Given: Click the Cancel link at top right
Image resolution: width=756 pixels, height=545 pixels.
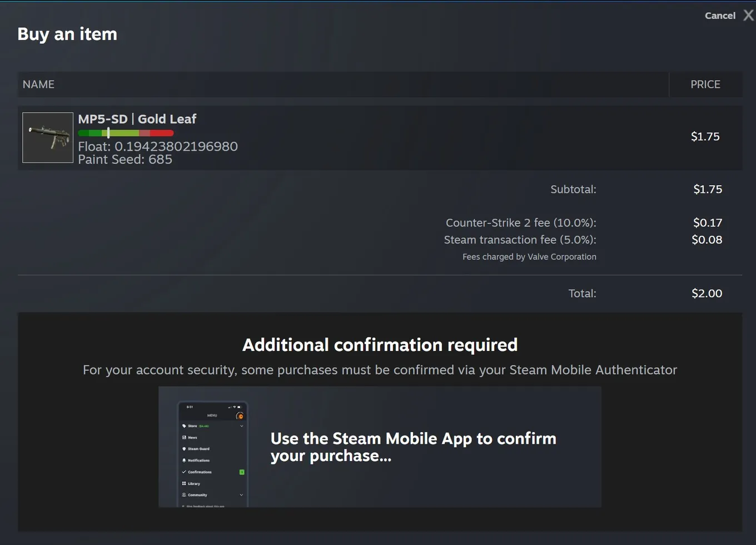Looking at the screenshot, I should coord(720,16).
